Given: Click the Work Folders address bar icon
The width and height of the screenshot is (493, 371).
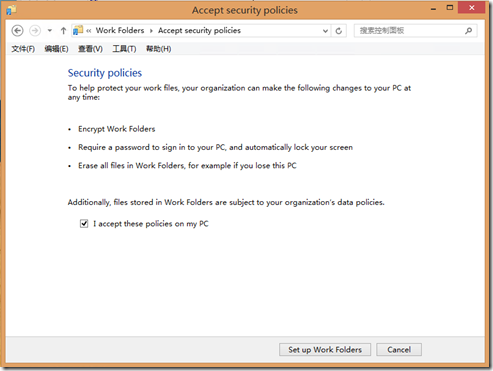Looking at the screenshot, I should pyautogui.click(x=78, y=30).
